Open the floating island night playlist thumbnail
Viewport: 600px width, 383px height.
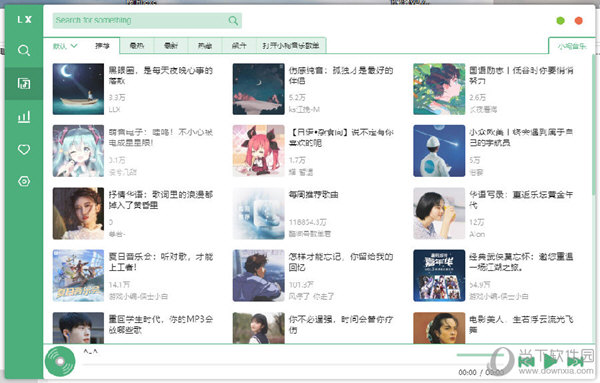[259, 89]
